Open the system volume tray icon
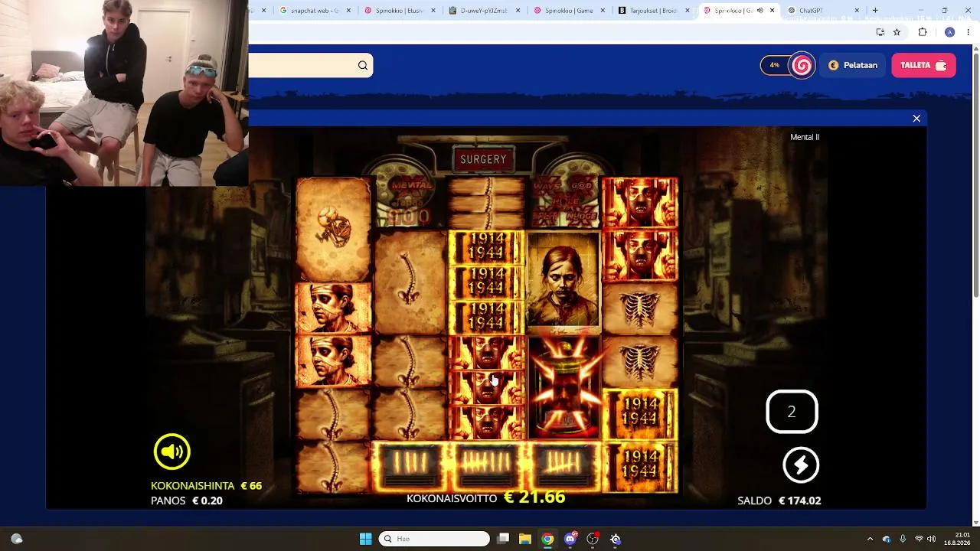 tap(932, 539)
